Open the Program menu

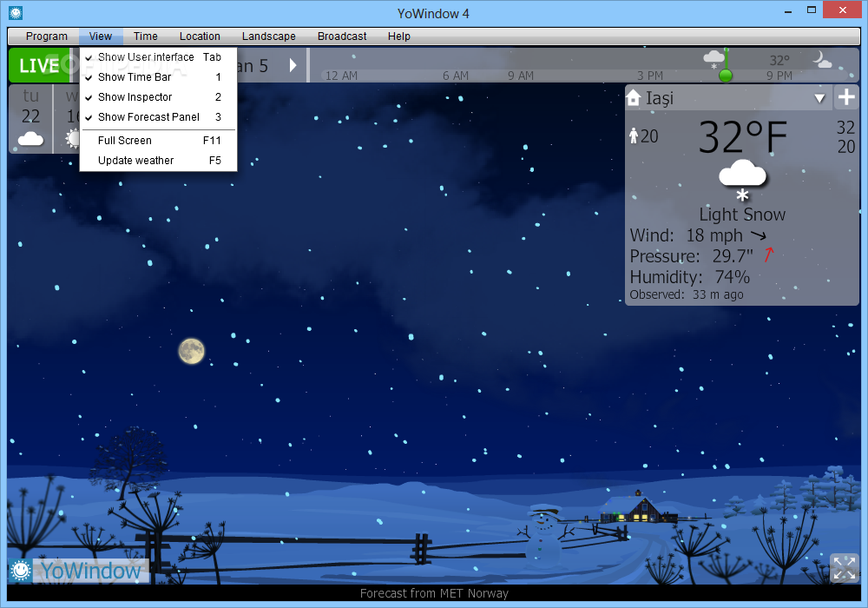[x=47, y=36]
